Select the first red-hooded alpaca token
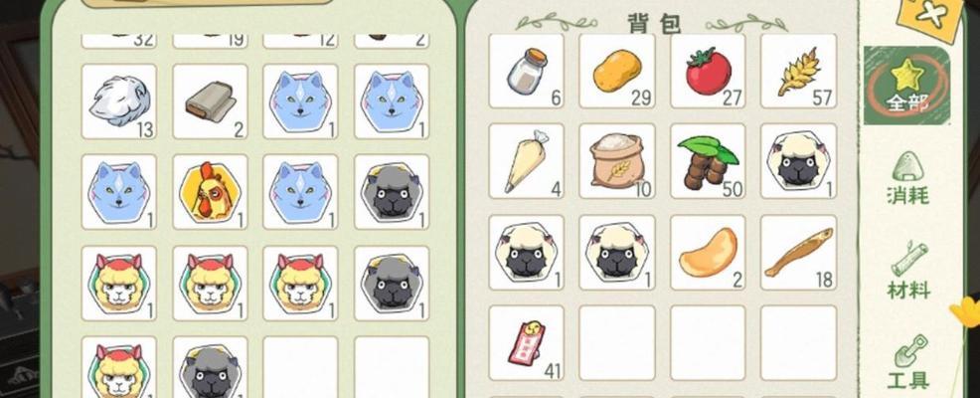The image size is (980, 398). [x=118, y=283]
